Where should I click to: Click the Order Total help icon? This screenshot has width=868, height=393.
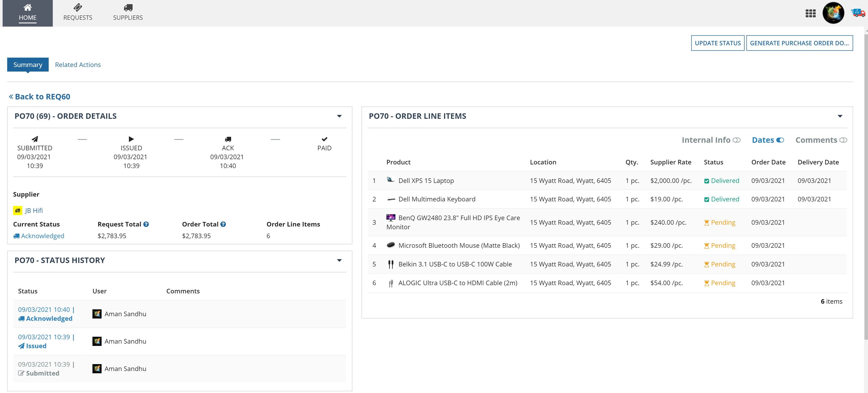pyautogui.click(x=223, y=224)
